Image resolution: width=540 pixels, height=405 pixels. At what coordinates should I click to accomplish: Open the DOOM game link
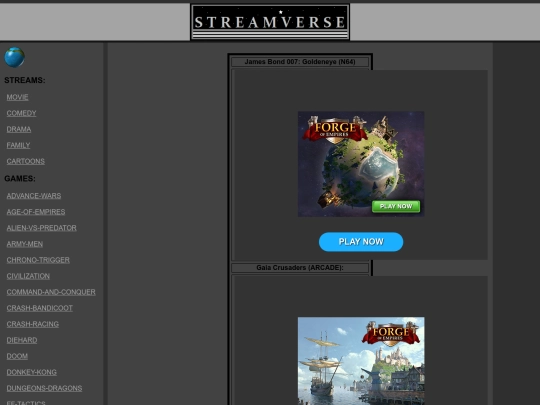[x=17, y=356]
